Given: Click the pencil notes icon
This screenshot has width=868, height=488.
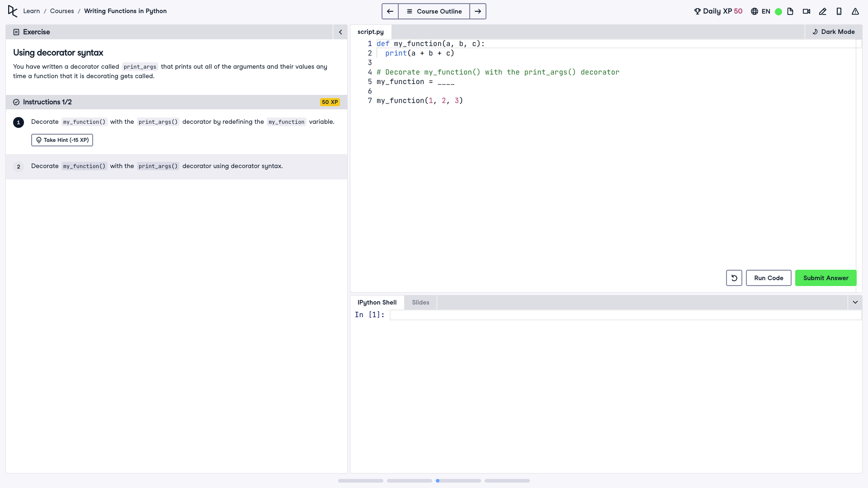Looking at the screenshot, I should click(823, 11).
